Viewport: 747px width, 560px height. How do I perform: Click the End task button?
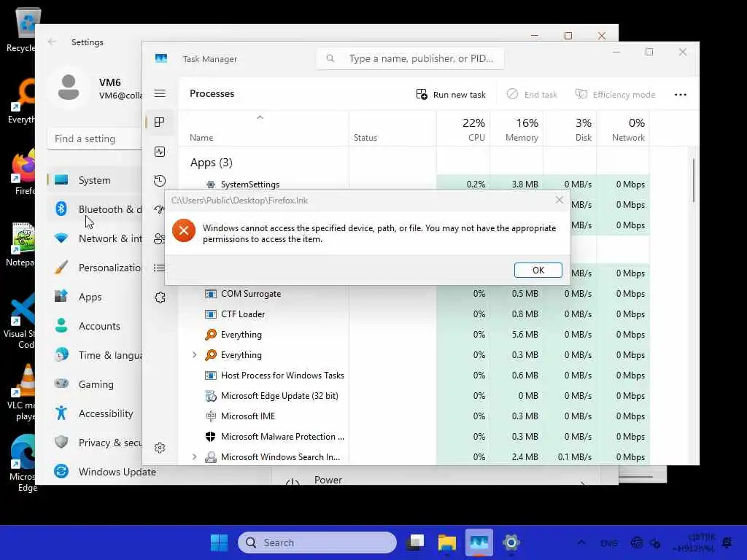coord(532,94)
